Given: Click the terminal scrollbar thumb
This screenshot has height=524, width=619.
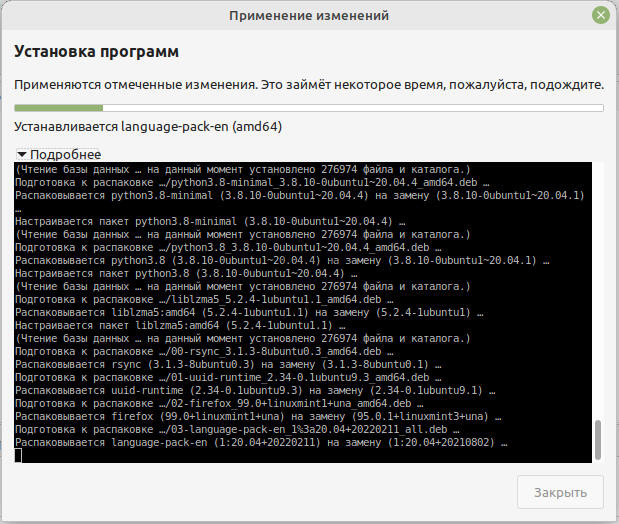Looking at the screenshot, I should pyautogui.click(x=598, y=440).
